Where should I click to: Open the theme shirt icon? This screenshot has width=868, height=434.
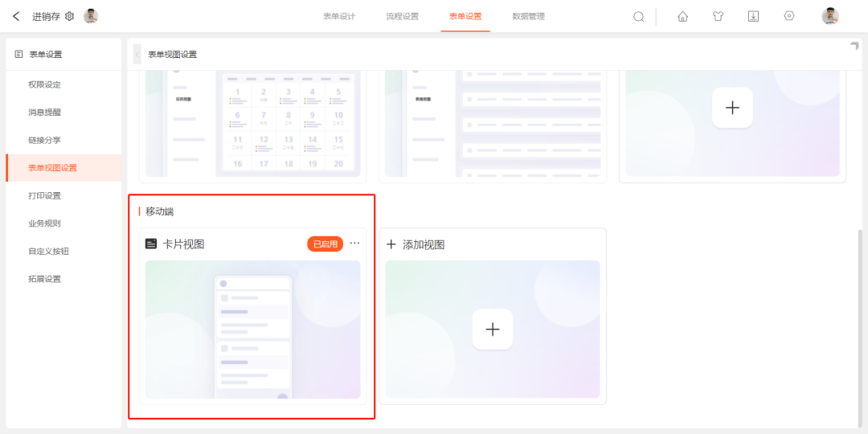pos(718,17)
